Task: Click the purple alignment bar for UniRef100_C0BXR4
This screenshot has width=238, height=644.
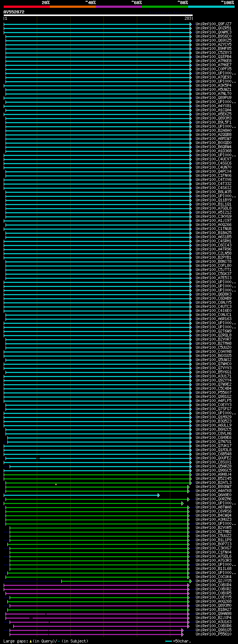Action: click(97, 585)
